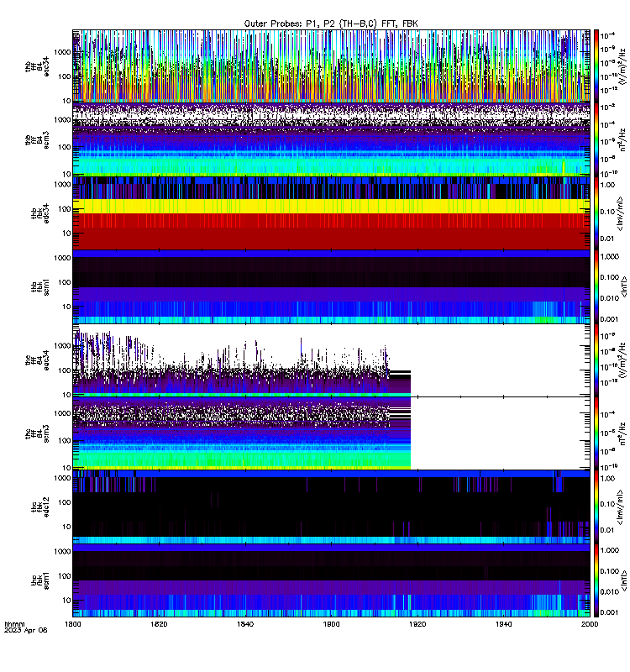
Task: Click '0.100' tick on thc fbk scm1 color bar
Action: (610, 571)
